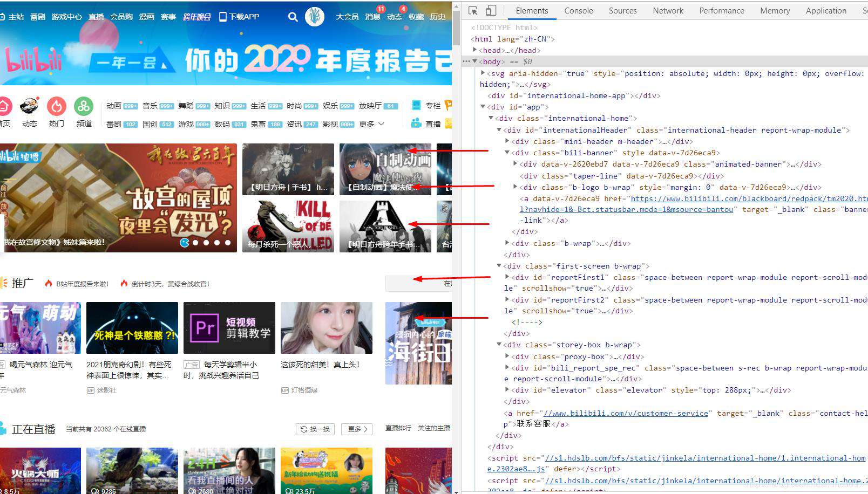Switch to the Console tab
The image size is (868, 494).
578,10
